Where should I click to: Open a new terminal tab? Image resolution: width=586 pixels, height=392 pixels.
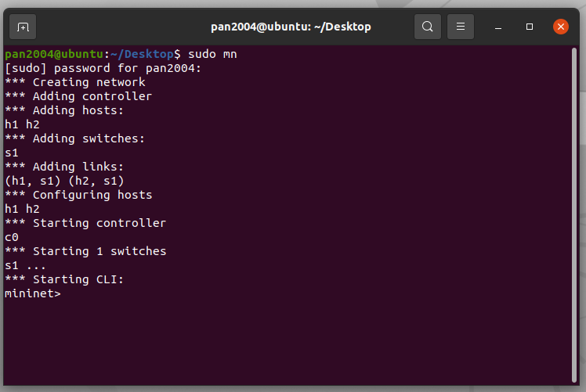pos(23,27)
